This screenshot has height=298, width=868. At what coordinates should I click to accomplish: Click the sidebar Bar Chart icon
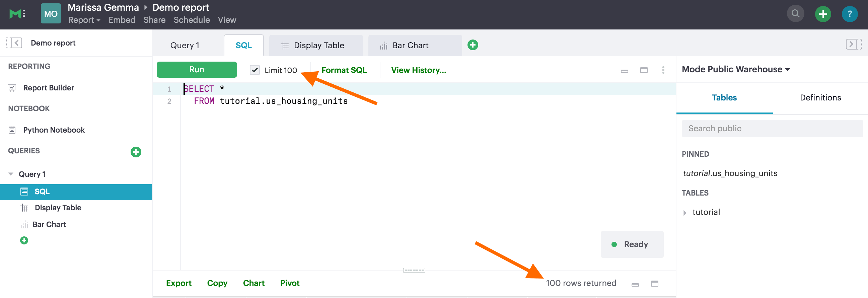[x=24, y=225]
